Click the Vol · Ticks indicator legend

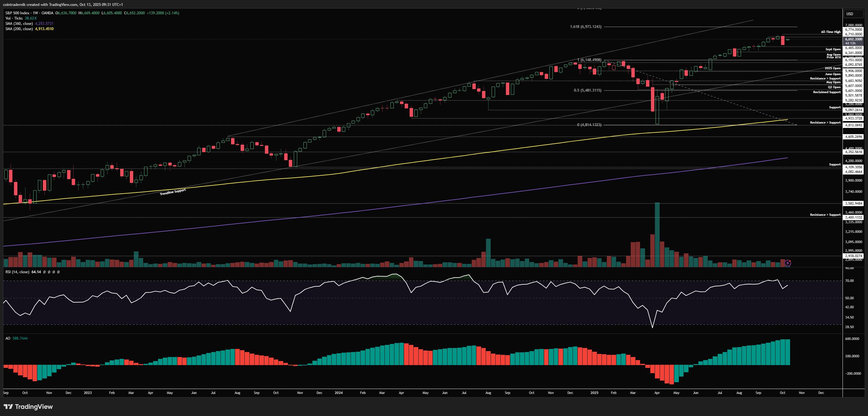click(x=14, y=18)
